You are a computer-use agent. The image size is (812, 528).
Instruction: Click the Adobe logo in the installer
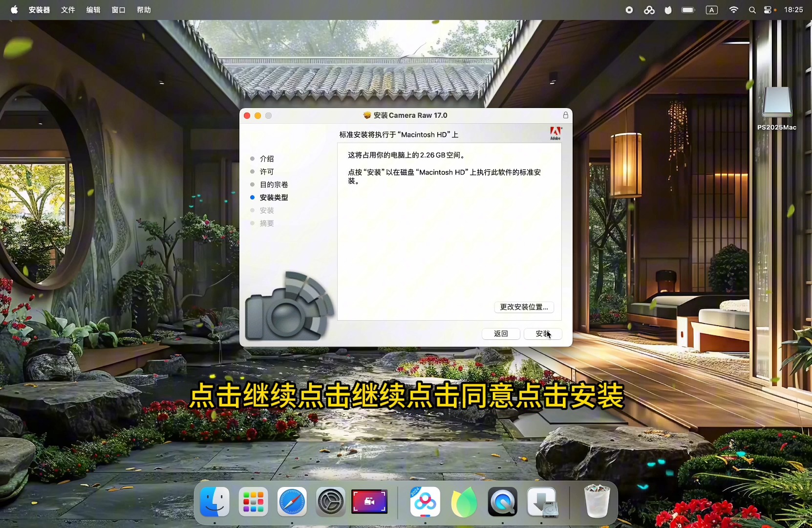coord(556,133)
